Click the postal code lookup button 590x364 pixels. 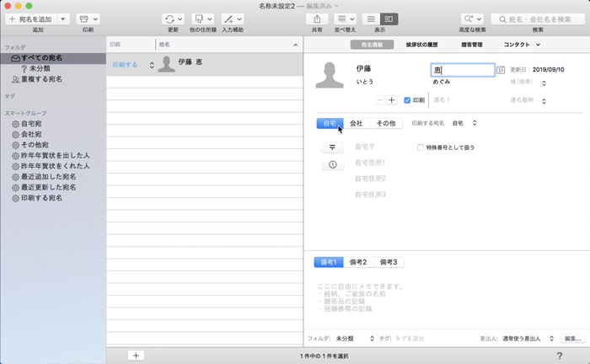(x=332, y=147)
